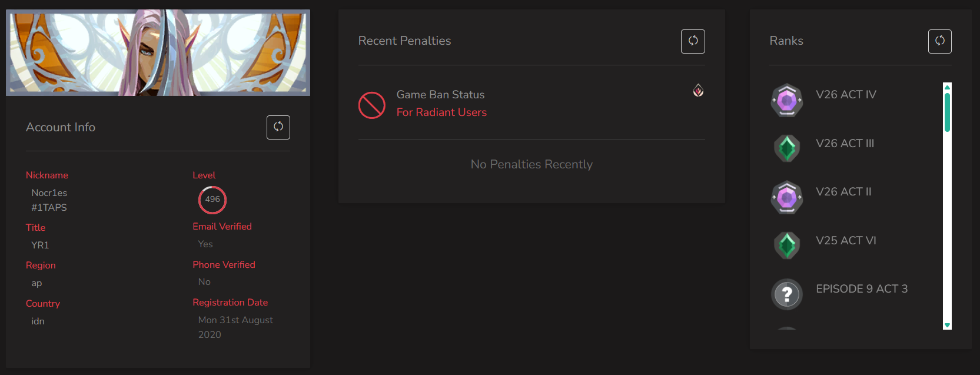Select the V26 ACT III emerald rank icon

click(787, 148)
